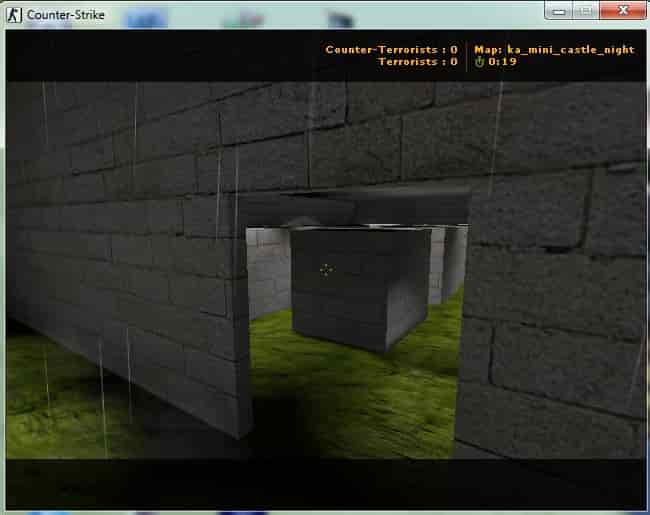Viewport: 650px width, 515px height.
Task: Click the "Terrorists : 0" score text
Action: pos(418,62)
